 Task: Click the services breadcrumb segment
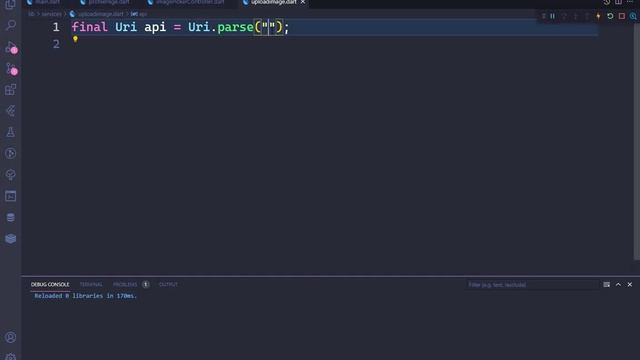[x=51, y=14]
